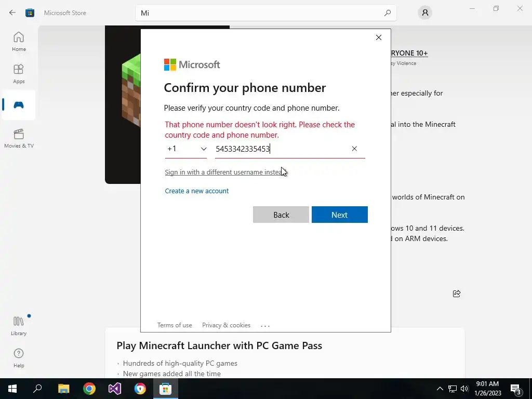The image size is (532, 399).
Task: Open Library in the sidebar
Action: point(19,326)
